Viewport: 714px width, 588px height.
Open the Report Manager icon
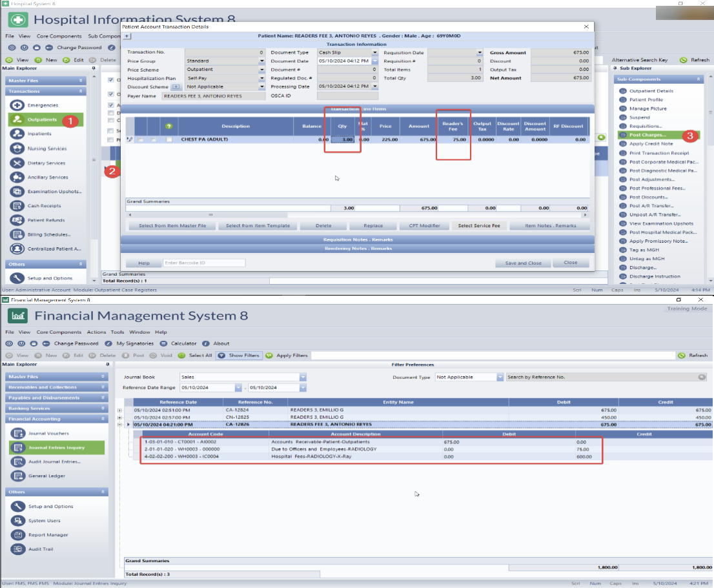coord(17,534)
